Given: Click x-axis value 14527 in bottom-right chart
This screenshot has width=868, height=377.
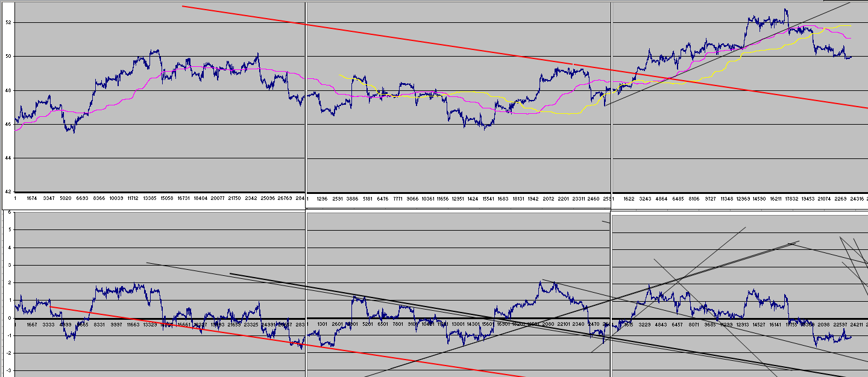Looking at the screenshot, I should click(758, 324).
